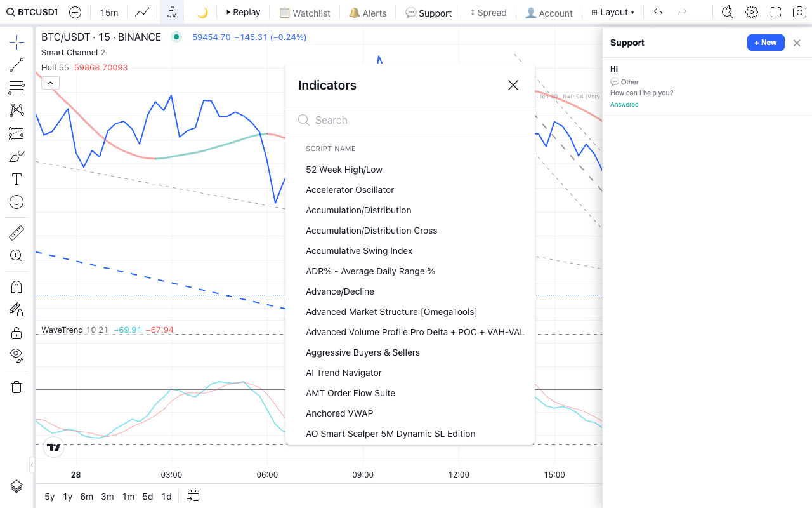Open the Support tab in toolbar
The height and width of the screenshot is (508, 812).
click(x=429, y=12)
